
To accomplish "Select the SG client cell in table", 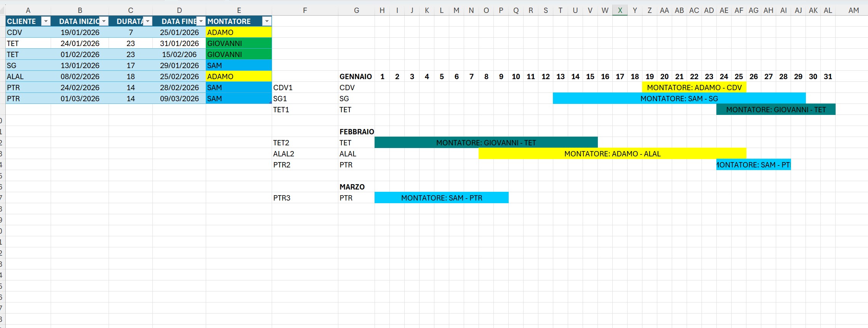I will click(x=28, y=65).
